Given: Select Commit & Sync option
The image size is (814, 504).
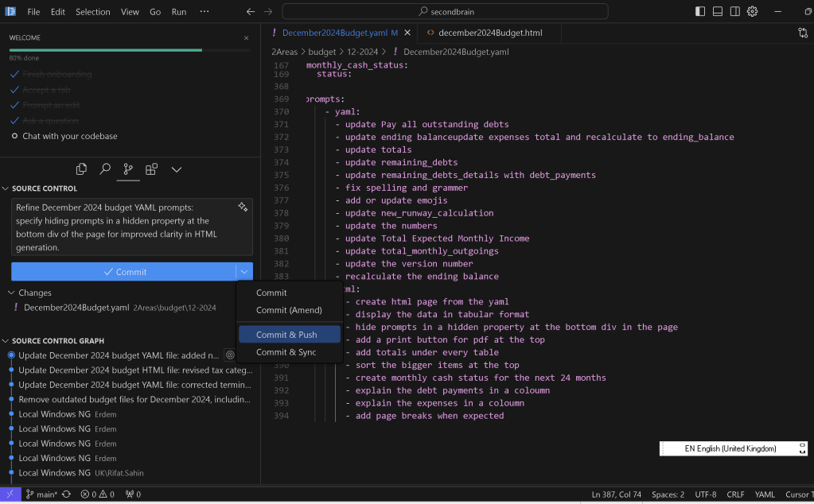Looking at the screenshot, I should point(289,352).
